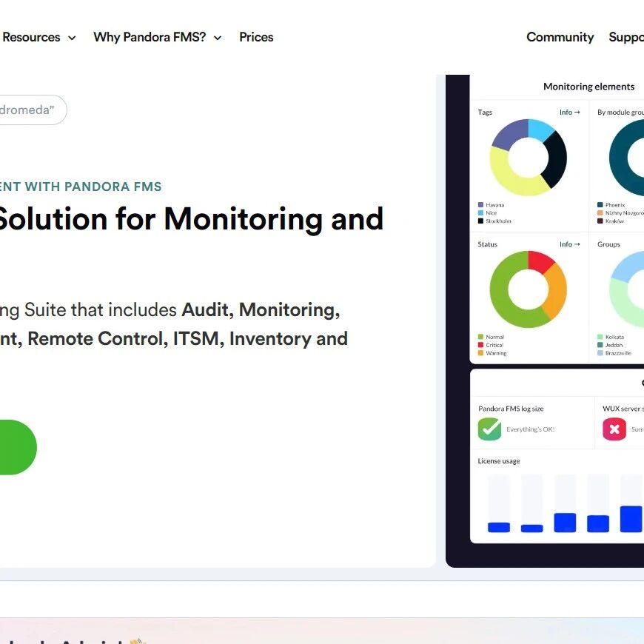
Task: Click the green call-to-action button
Action: click(18, 447)
